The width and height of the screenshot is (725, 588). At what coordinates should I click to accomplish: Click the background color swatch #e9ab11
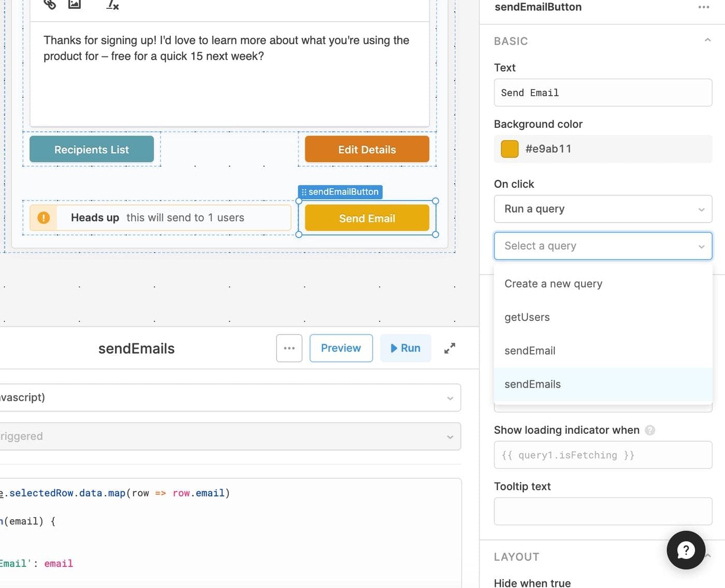click(x=510, y=149)
